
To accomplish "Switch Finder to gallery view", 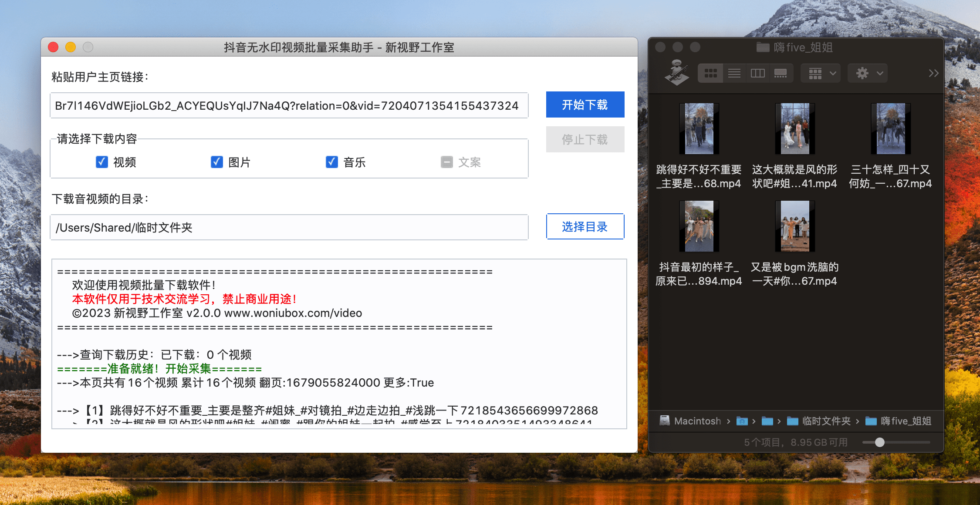I will pyautogui.click(x=781, y=73).
